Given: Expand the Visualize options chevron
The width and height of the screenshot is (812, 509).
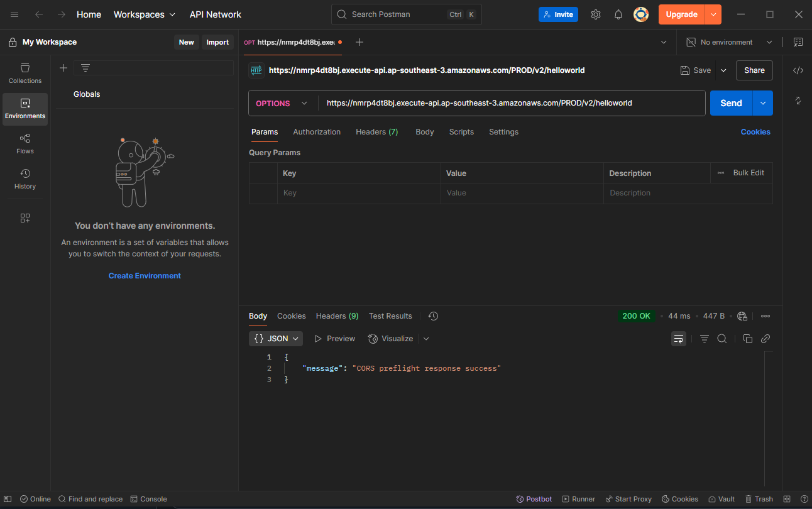Looking at the screenshot, I should tap(426, 339).
